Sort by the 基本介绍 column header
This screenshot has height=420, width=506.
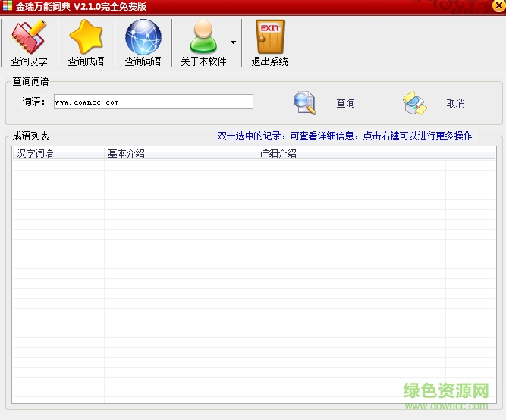click(x=180, y=153)
